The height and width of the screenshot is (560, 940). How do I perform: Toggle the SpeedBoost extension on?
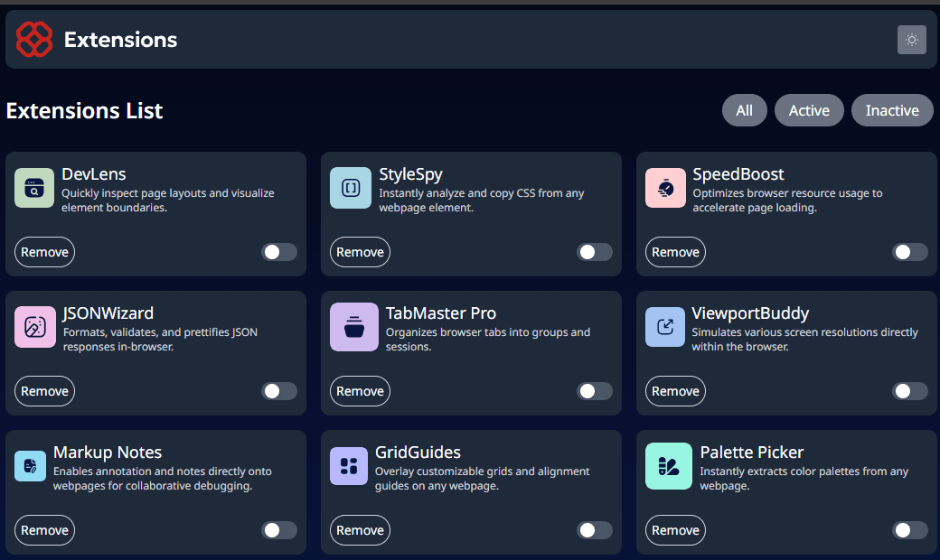[909, 252]
